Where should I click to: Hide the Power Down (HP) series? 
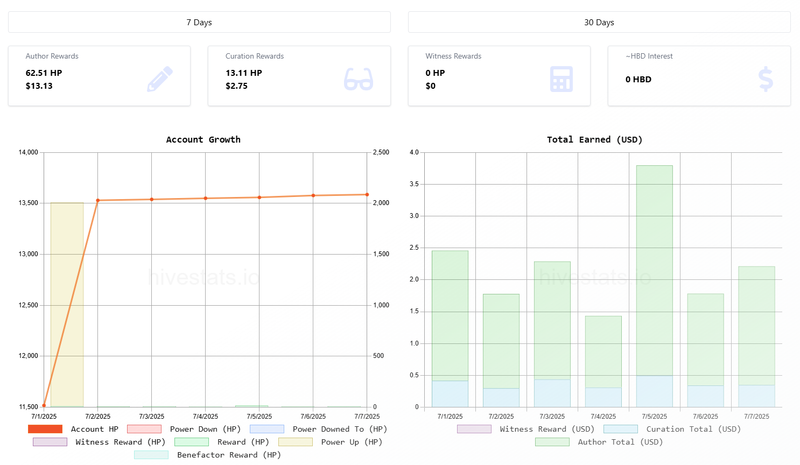184,429
